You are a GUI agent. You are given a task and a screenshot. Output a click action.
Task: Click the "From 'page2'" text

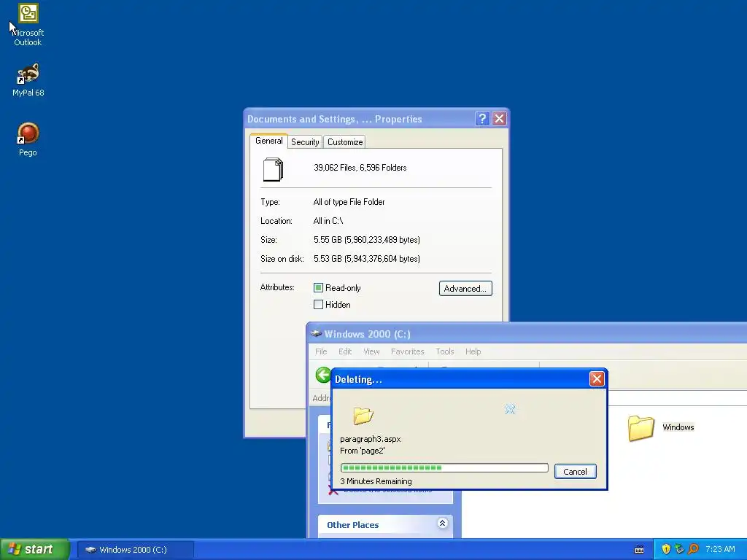tap(362, 451)
